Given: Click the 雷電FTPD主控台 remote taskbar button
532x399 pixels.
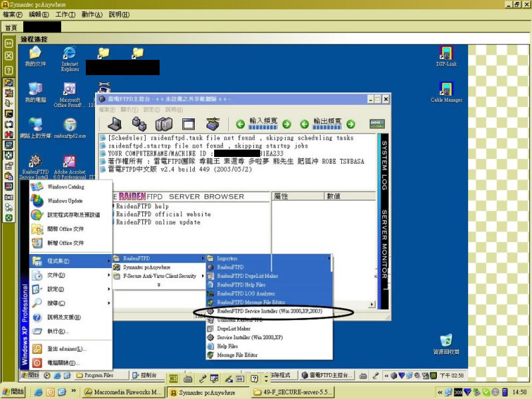Looking at the screenshot, I should pos(327,375).
